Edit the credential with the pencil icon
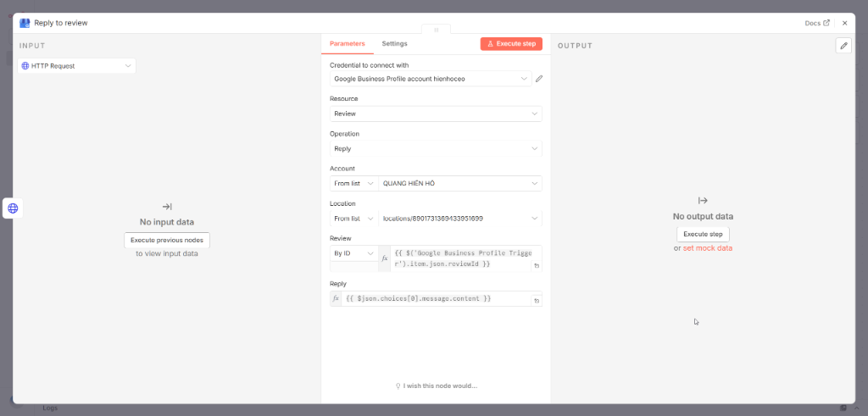This screenshot has height=416, width=868. click(x=538, y=79)
